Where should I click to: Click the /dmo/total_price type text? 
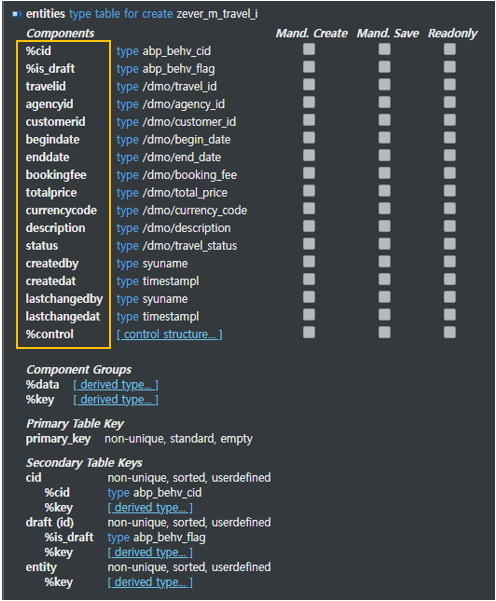[185, 193]
